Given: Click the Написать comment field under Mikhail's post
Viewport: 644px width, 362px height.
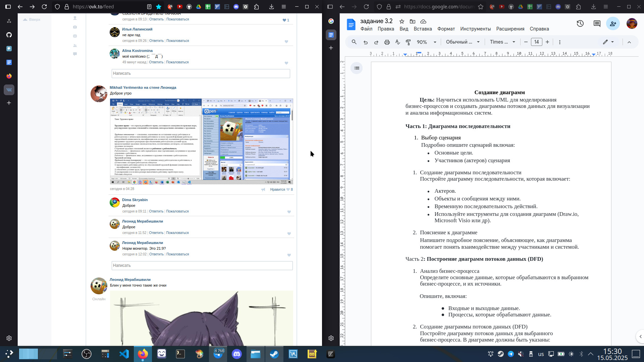Looking at the screenshot, I should point(202,265).
